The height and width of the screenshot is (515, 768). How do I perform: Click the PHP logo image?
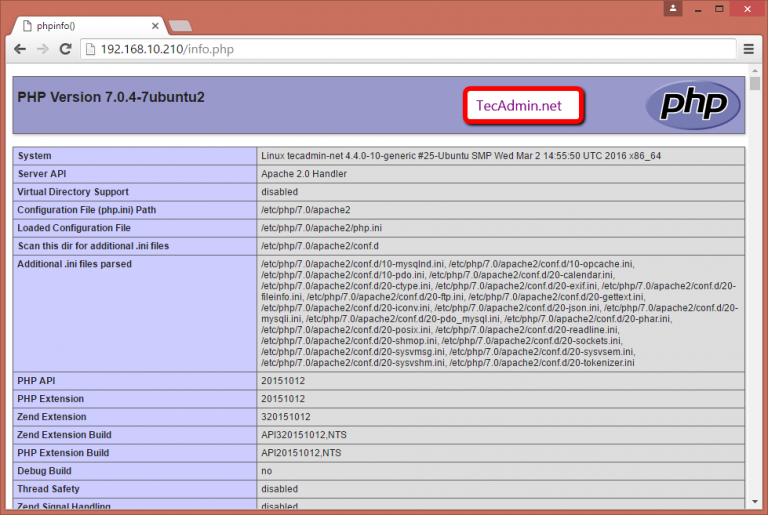[693, 105]
